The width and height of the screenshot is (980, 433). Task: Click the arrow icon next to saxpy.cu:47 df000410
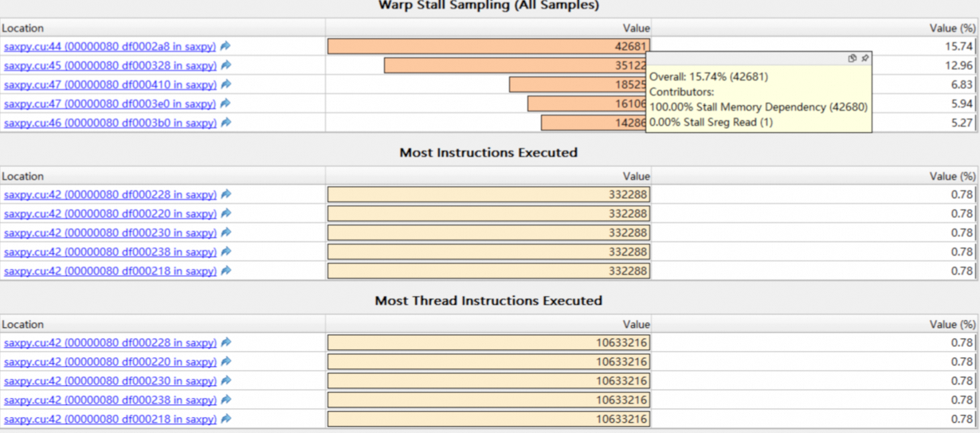pos(225,84)
